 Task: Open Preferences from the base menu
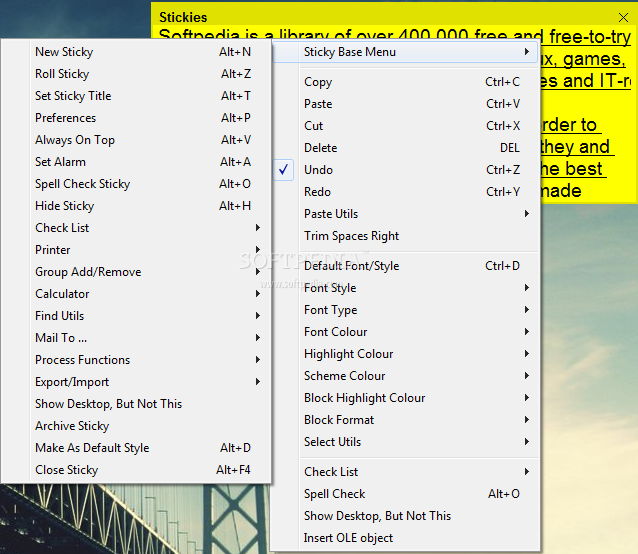point(136,118)
